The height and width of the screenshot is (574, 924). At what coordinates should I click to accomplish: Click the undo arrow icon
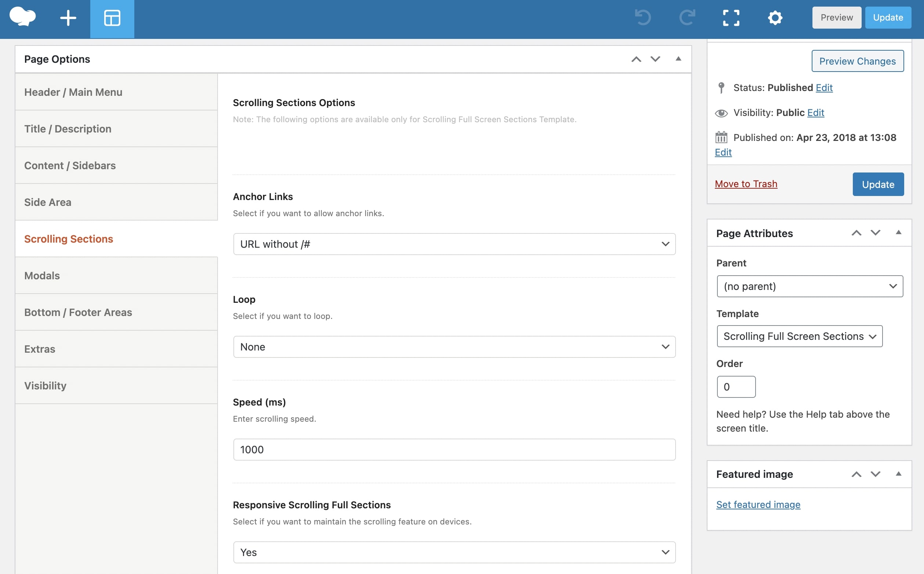click(x=643, y=18)
